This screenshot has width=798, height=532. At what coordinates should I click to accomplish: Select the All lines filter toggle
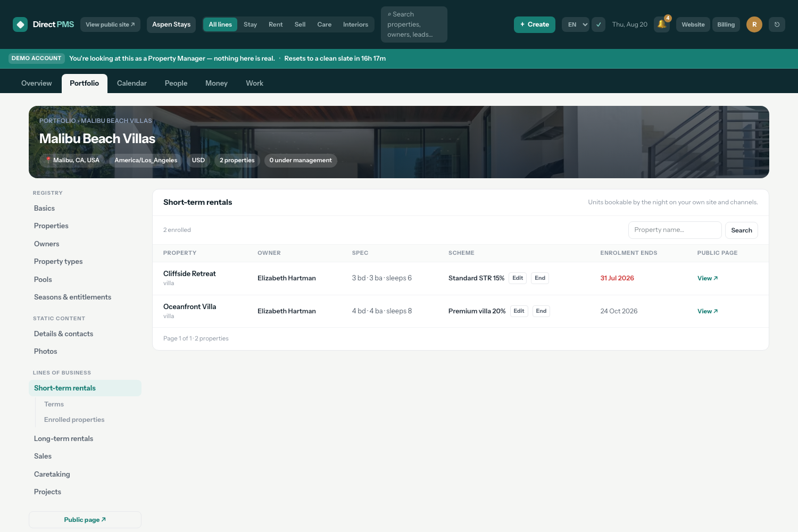tap(220, 24)
